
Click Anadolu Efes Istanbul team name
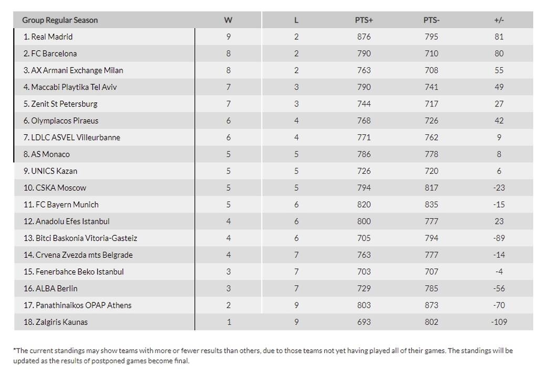tap(67, 221)
